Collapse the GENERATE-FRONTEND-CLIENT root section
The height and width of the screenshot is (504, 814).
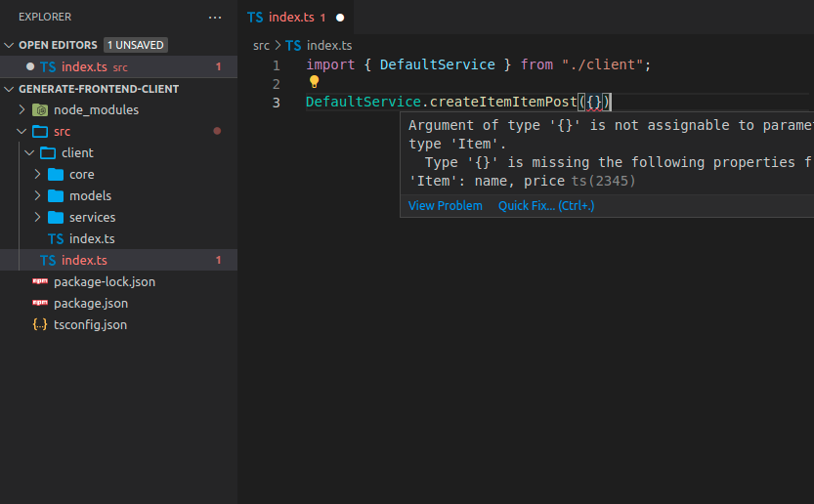(x=10, y=89)
